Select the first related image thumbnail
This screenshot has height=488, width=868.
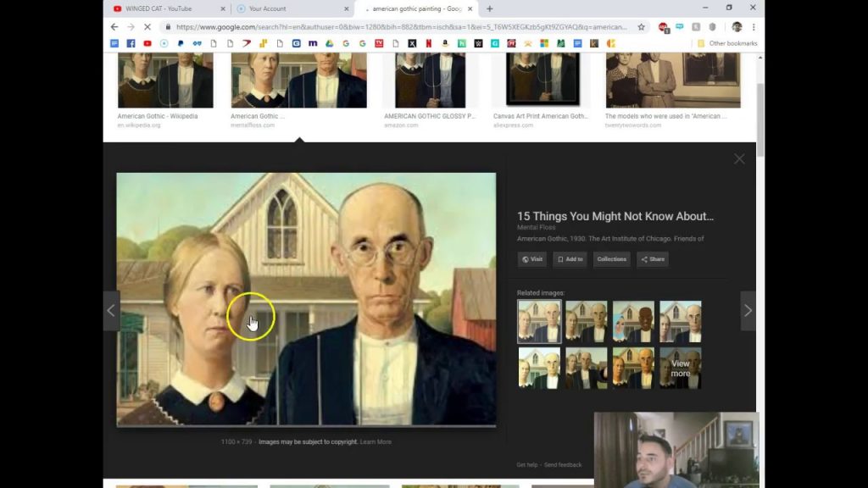coord(539,321)
